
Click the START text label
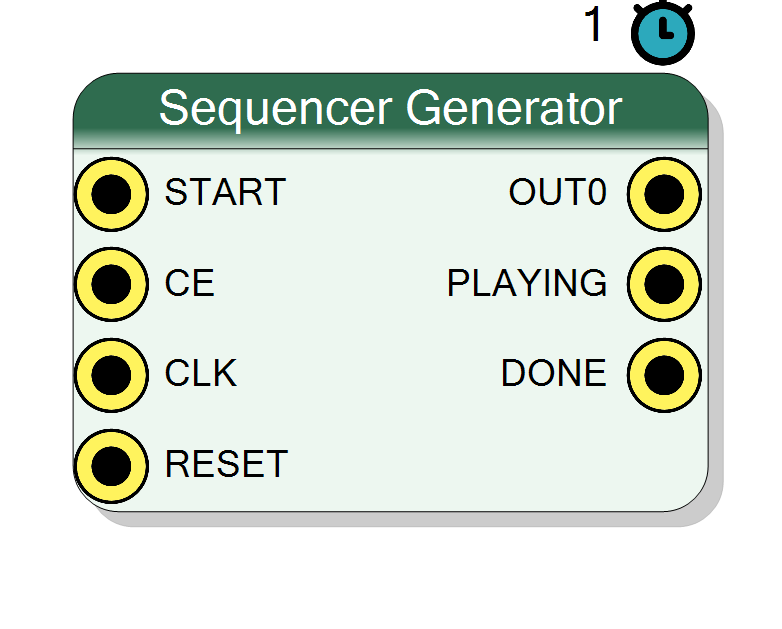[x=225, y=192]
